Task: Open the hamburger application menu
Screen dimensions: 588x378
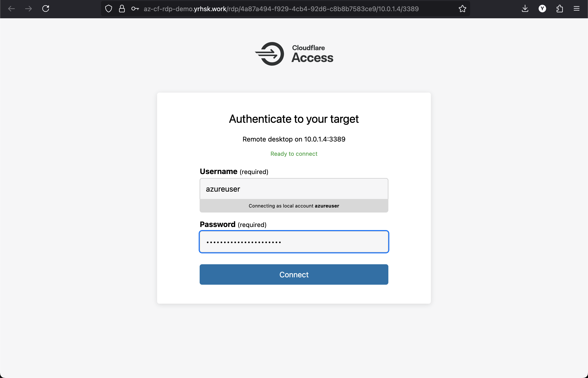Action: 576,9
